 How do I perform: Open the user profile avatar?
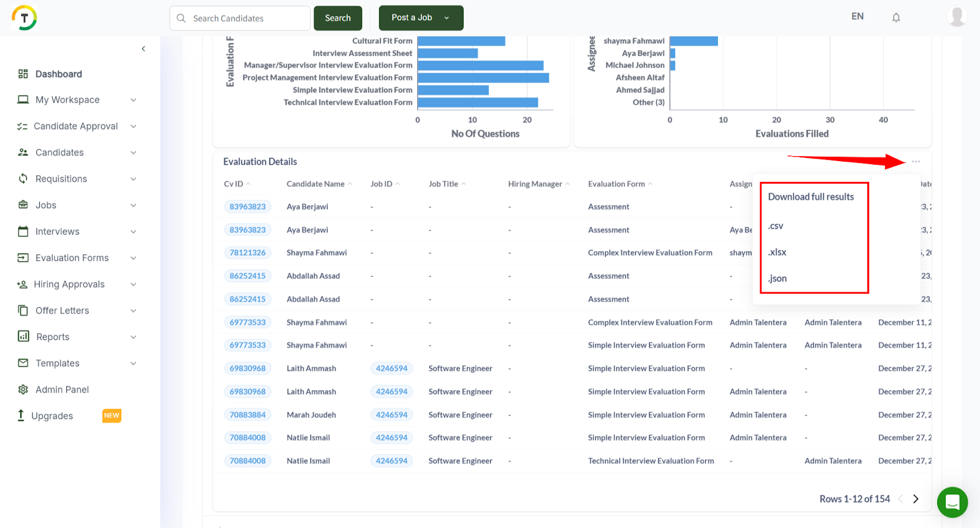(956, 17)
